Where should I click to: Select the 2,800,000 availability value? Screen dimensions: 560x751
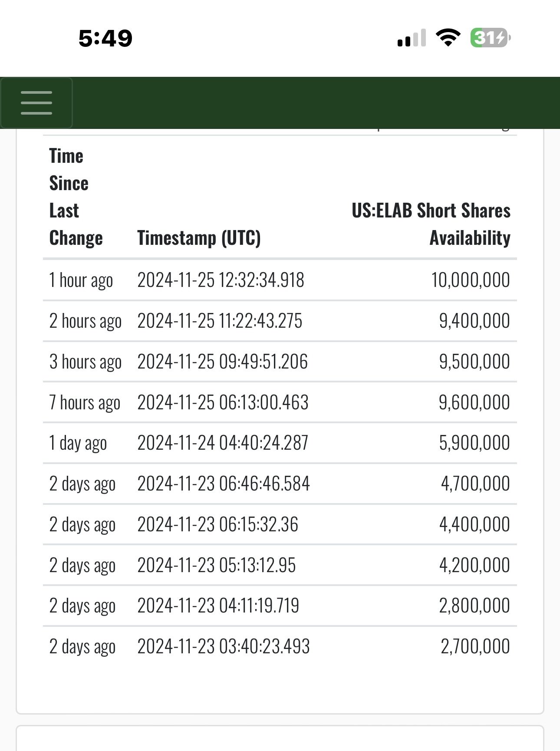click(474, 606)
